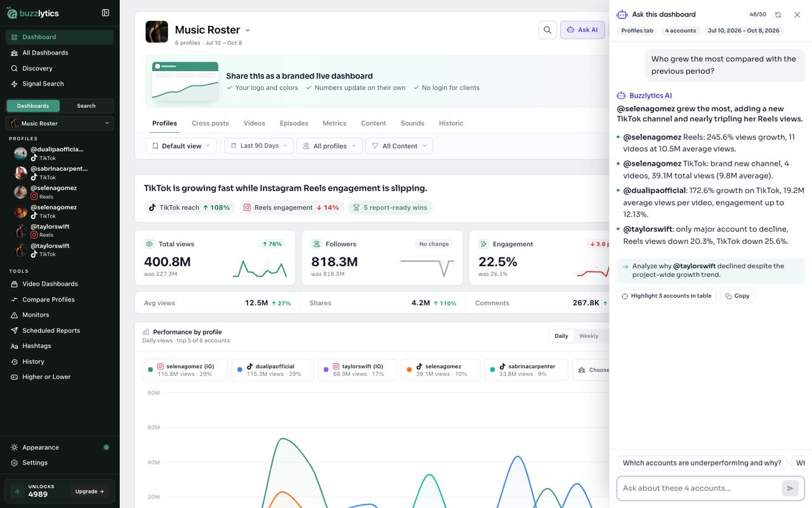The width and height of the screenshot is (812, 508).
Task: Select the dualipaofficial blue legend chip
Action: tap(273, 370)
